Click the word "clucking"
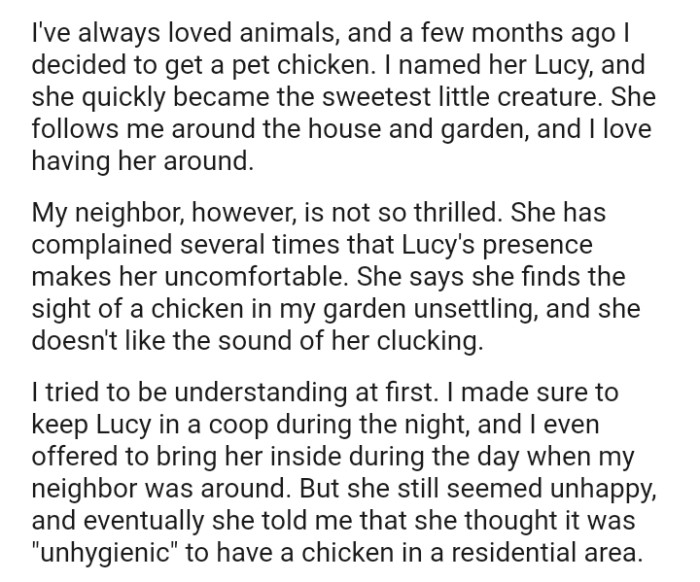Screen dimensions: 700x582 coord(430,341)
